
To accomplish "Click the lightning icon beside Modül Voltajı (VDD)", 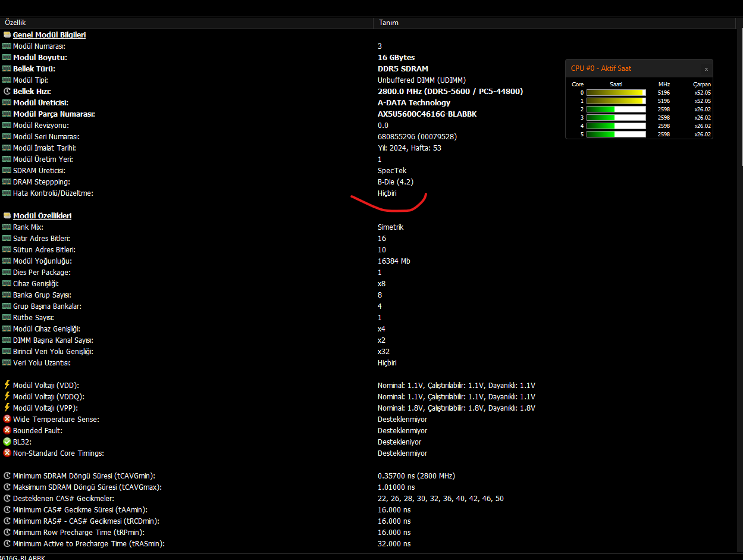I will click(x=7, y=385).
